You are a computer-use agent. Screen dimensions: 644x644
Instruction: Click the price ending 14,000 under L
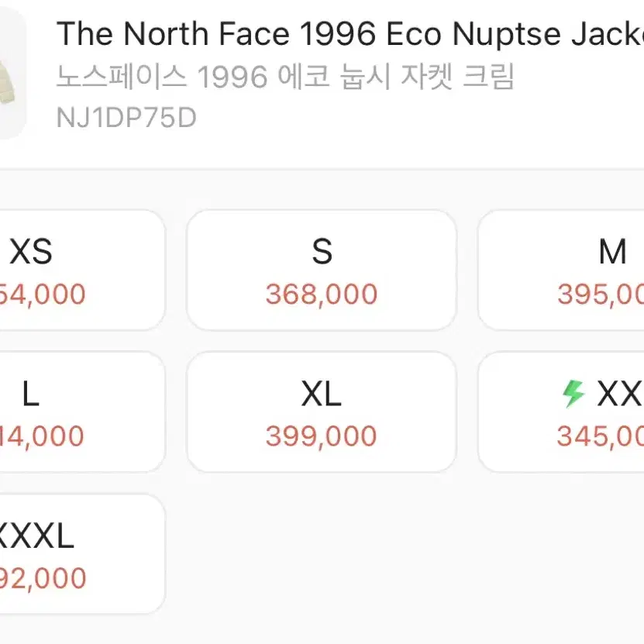[42, 436]
